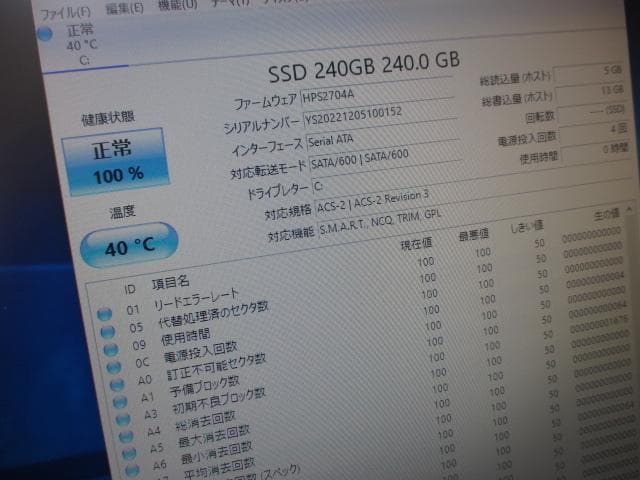The image size is (640, 480).
Task: Click the SSD 240GB 240.0 GB drive title
Action: 364,67
